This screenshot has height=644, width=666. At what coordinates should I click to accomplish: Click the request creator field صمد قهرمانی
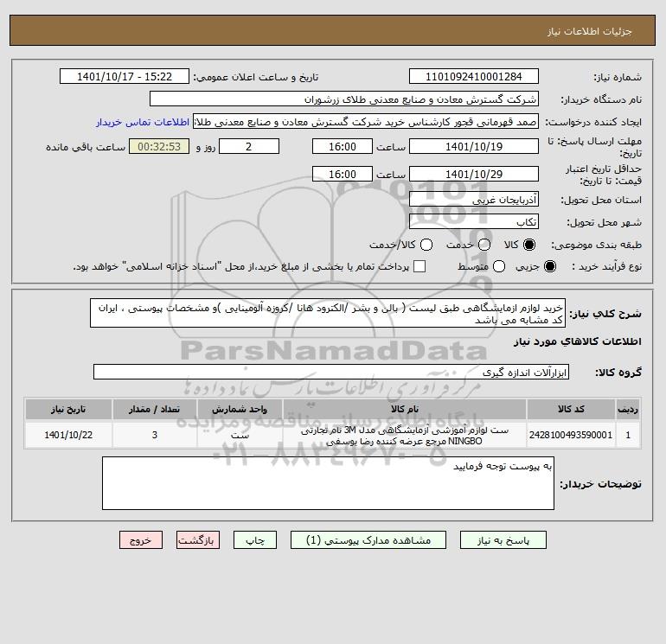pos(366,121)
